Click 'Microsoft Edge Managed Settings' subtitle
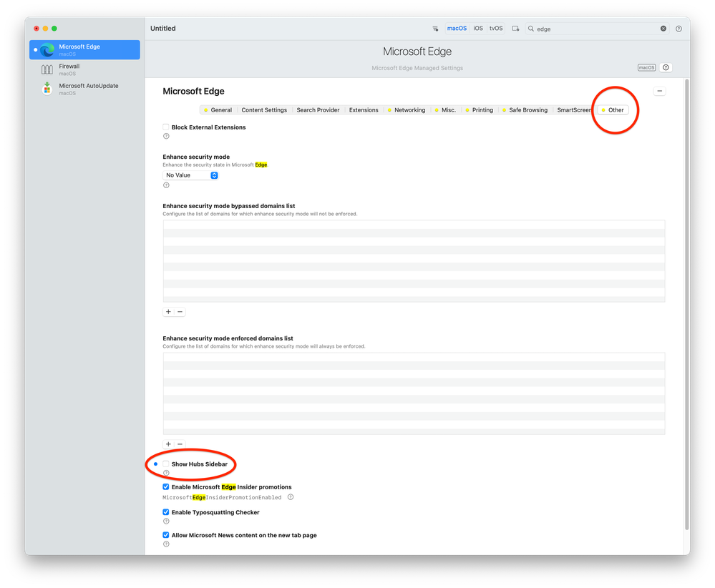715x588 pixels. point(417,68)
